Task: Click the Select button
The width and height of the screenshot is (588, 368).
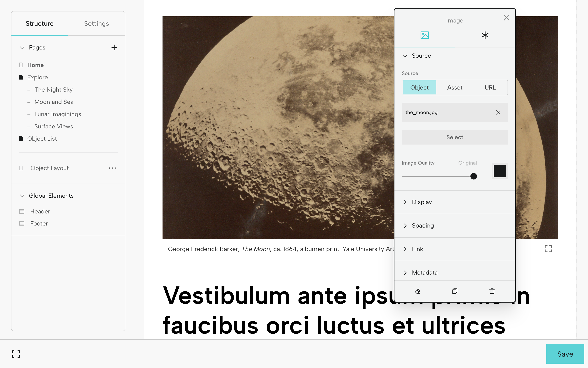Action: (x=455, y=137)
